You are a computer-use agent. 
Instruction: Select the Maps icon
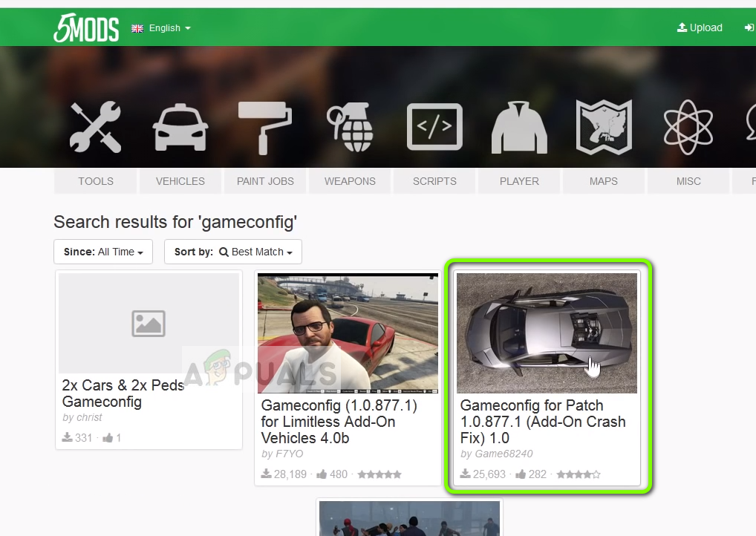[x=604, y=127]
